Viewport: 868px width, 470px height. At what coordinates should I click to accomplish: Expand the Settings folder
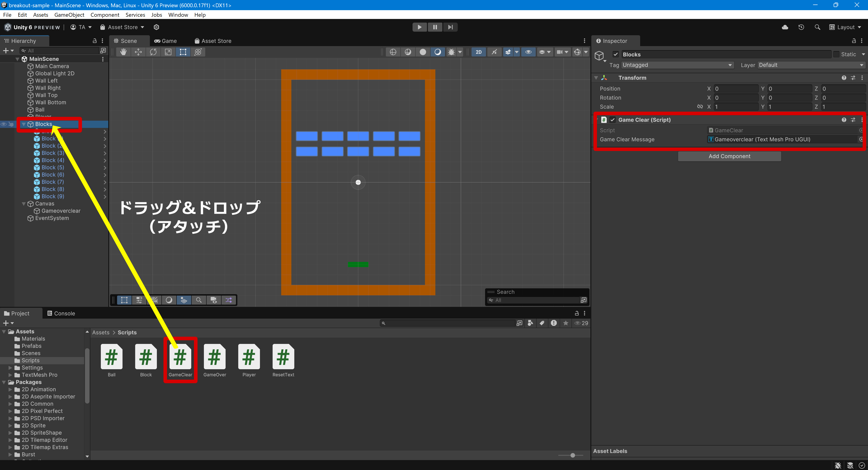pyautogui.click(x=10, y=368)
